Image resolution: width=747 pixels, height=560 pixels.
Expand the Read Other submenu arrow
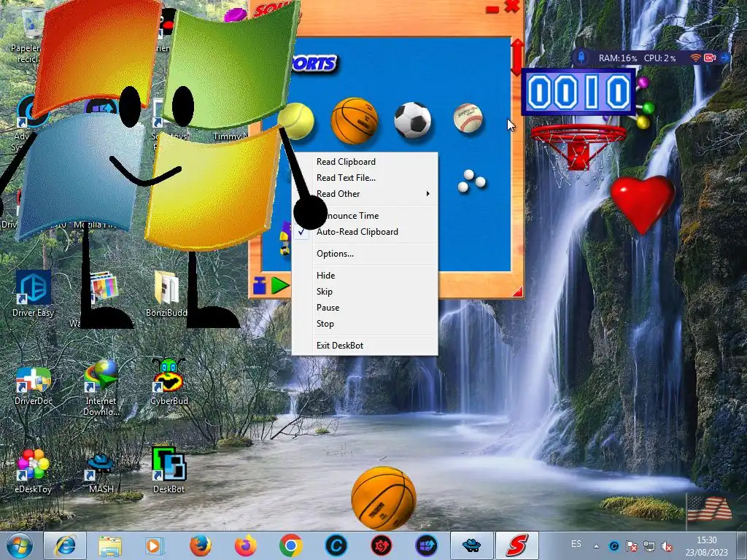click(x=427, y=194)
